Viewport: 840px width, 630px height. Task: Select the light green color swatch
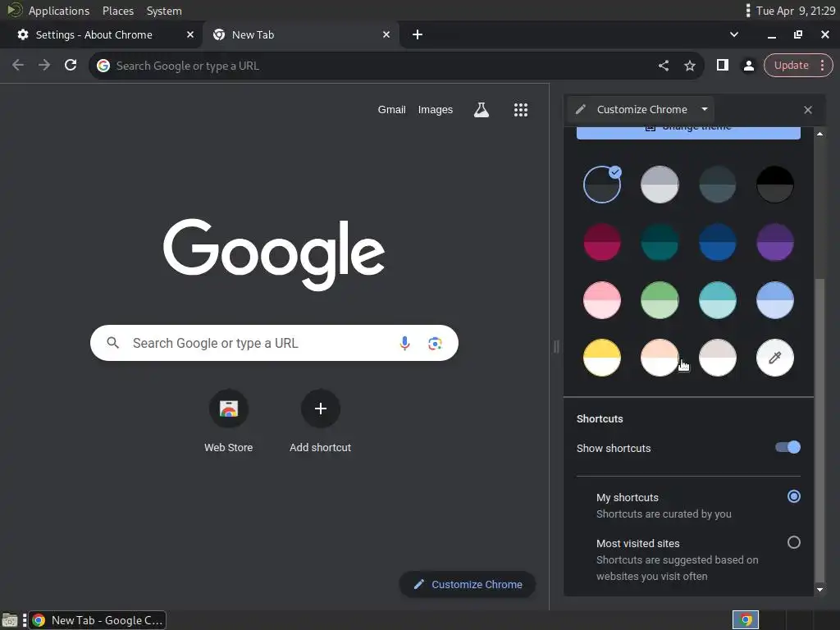coord(660,300)
